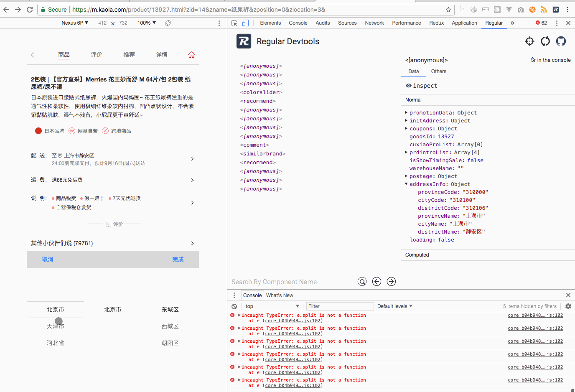Rotate device orientation icon
The image size is (575, 392).
tap(168, 23)
